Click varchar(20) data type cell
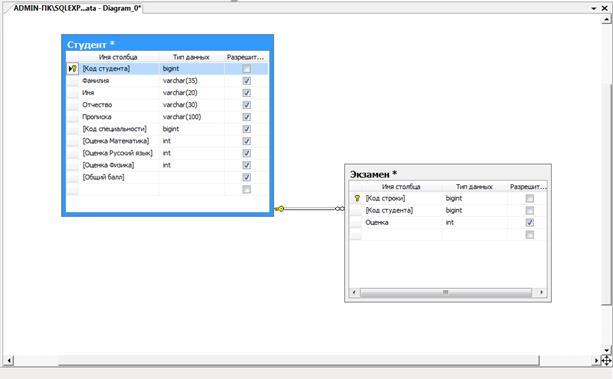Image resolution: width=613 pixels, height=379 pixels. (x=192, y=93)
